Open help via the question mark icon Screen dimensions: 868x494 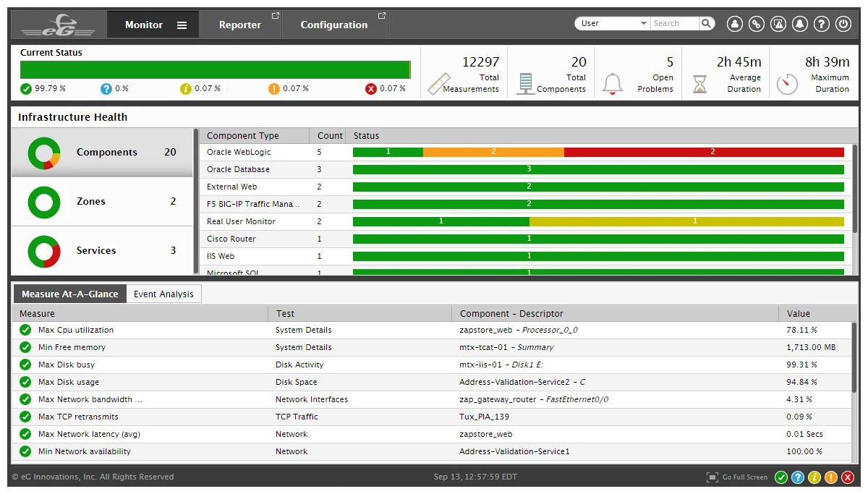pyautogui.click(x=822, y=24)
